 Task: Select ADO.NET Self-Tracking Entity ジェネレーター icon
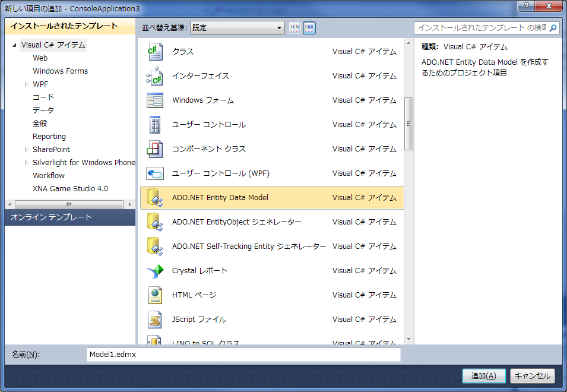pos(155,246)
